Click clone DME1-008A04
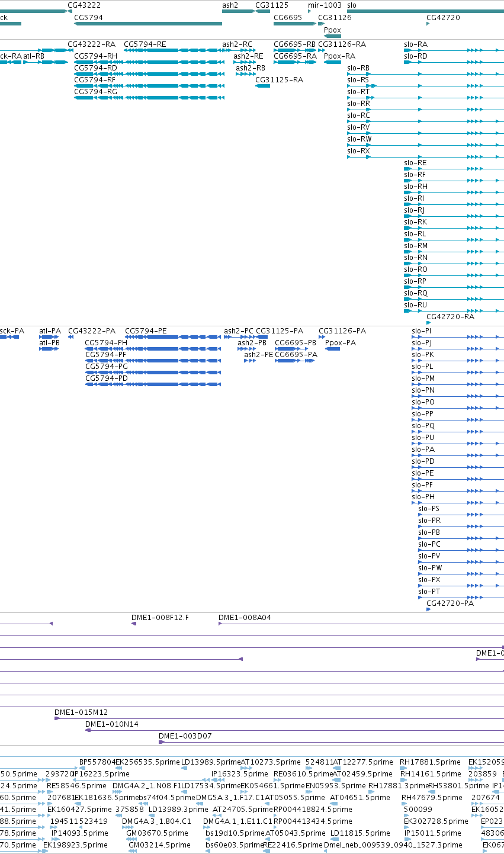Viewport: 504px width, 854px height. tap(245, 618)
